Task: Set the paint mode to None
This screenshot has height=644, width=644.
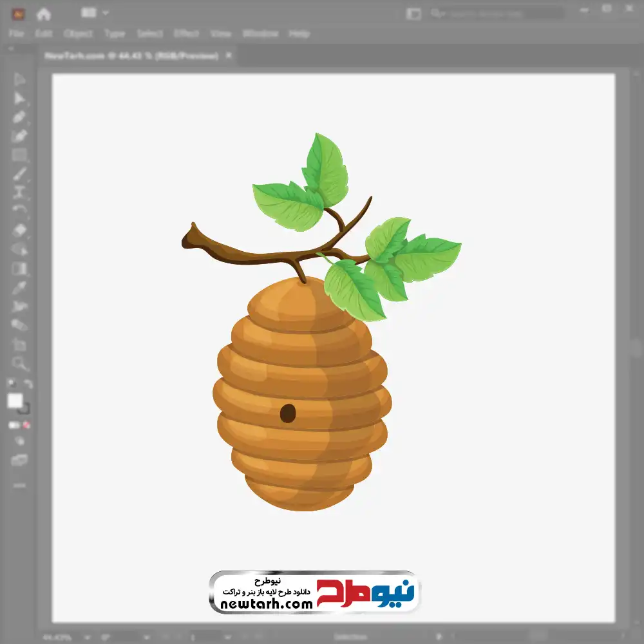Action: tap(27, 426)
